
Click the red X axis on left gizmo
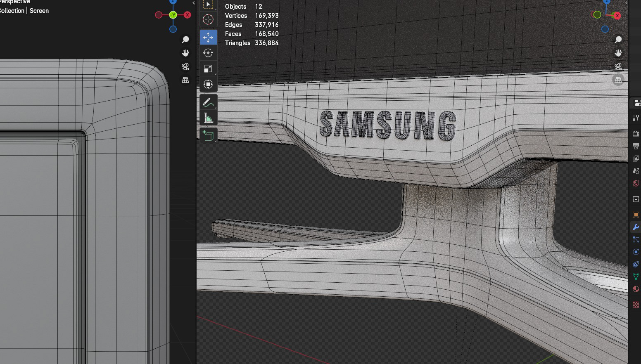[x=188, y=15]
